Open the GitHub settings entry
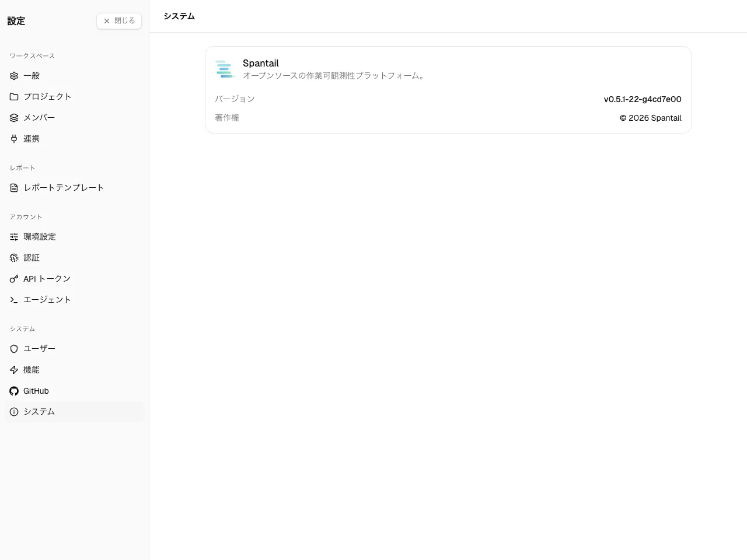 74,391
